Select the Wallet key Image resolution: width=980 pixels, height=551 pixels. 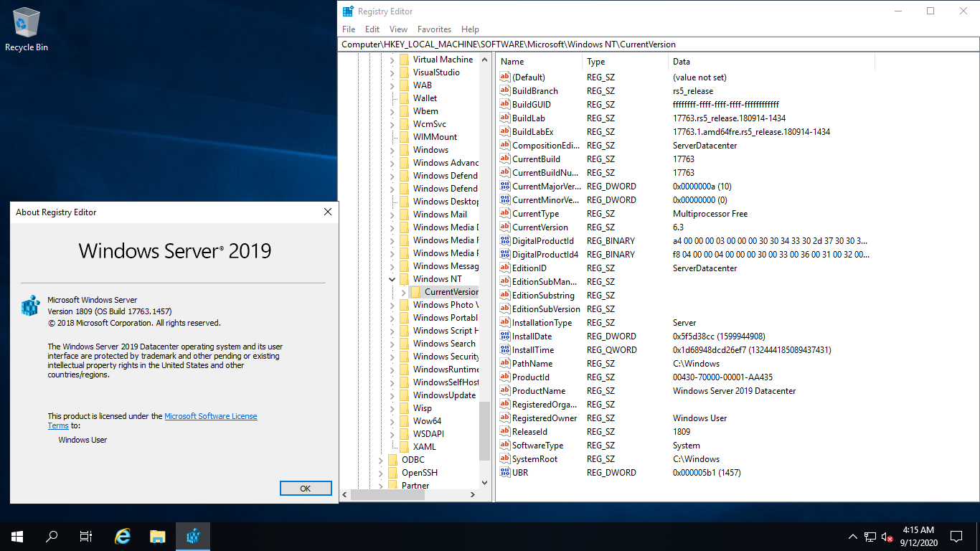tap(425, 98)
